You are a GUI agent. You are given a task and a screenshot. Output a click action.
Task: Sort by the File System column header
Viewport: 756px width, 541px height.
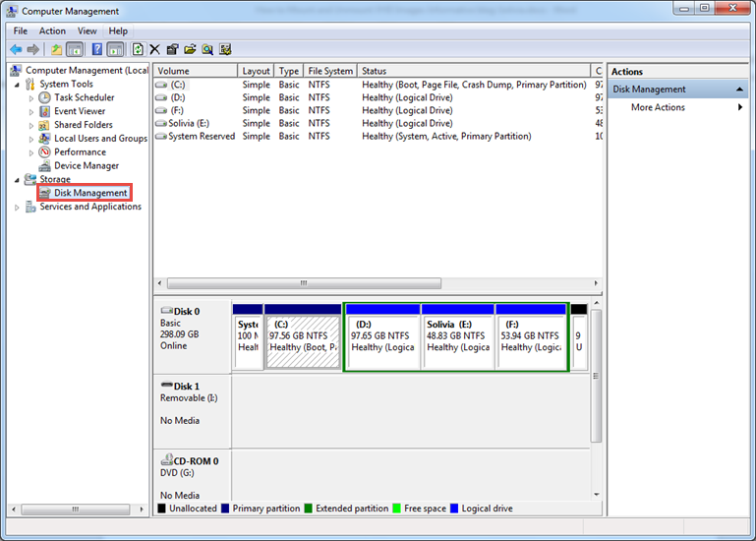coord(330,71)
